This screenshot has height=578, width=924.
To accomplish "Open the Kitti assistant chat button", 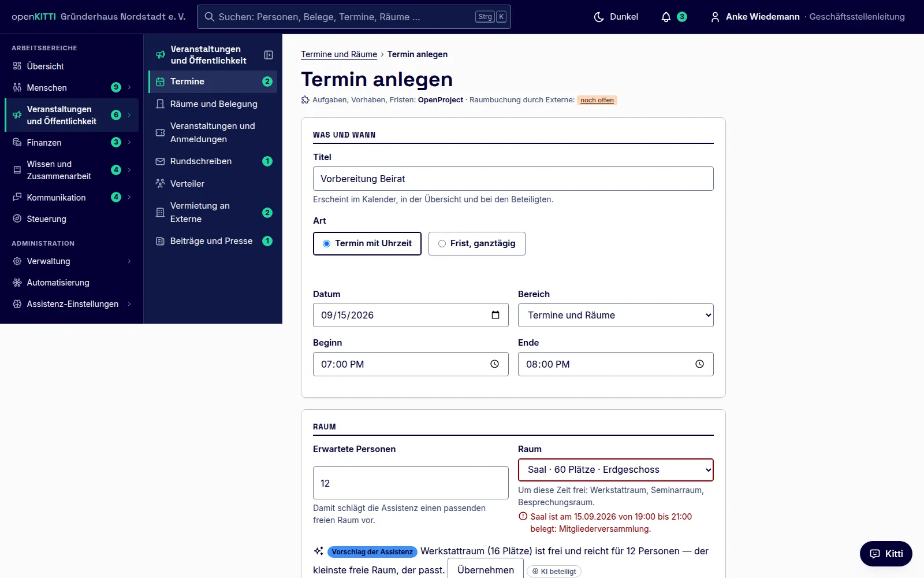I will coord(886,554).
